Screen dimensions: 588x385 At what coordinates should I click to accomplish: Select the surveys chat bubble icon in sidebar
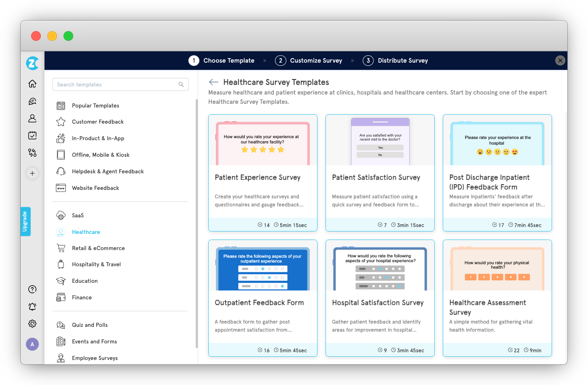click(32, 101)
